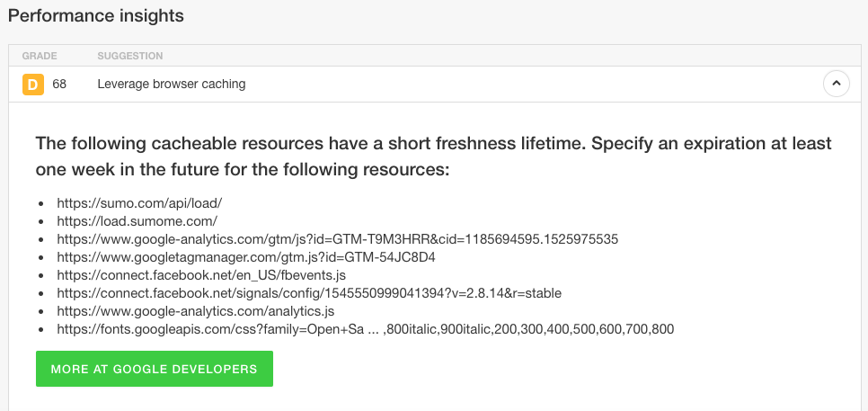Click the bullet before the sumo.com/api/load URL
Screen dimensions: 868x411
coord(41,204)
